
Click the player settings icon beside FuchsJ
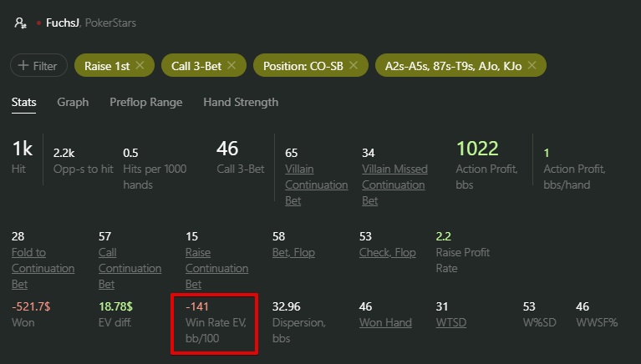(20, 23)
